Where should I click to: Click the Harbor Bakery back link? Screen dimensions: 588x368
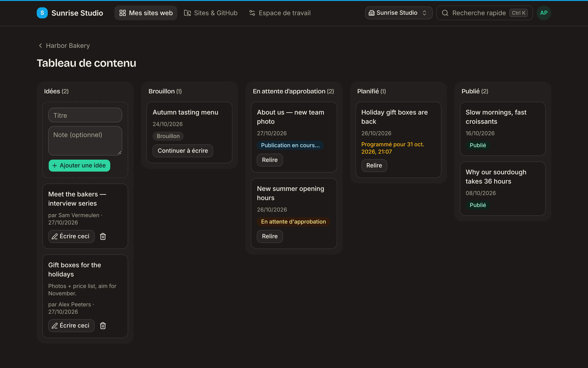[64, 46]
